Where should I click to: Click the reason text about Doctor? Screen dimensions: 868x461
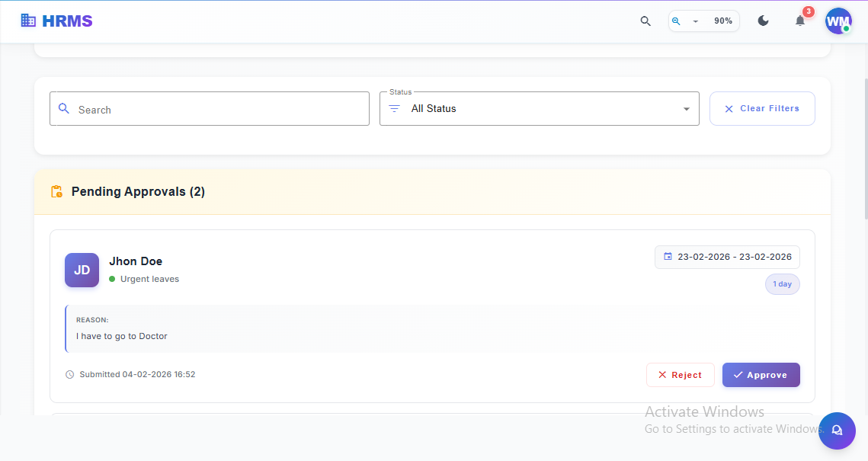pyautogui.click(x=122, y=336)
